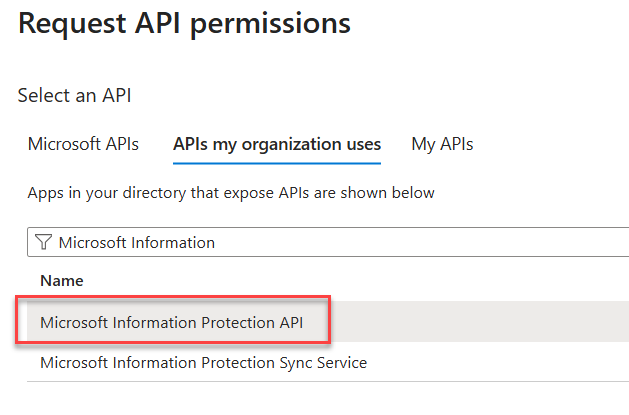629x415 pixels.
Task: Click blank space right of Protection API row
Action: (x=480, y=322)
